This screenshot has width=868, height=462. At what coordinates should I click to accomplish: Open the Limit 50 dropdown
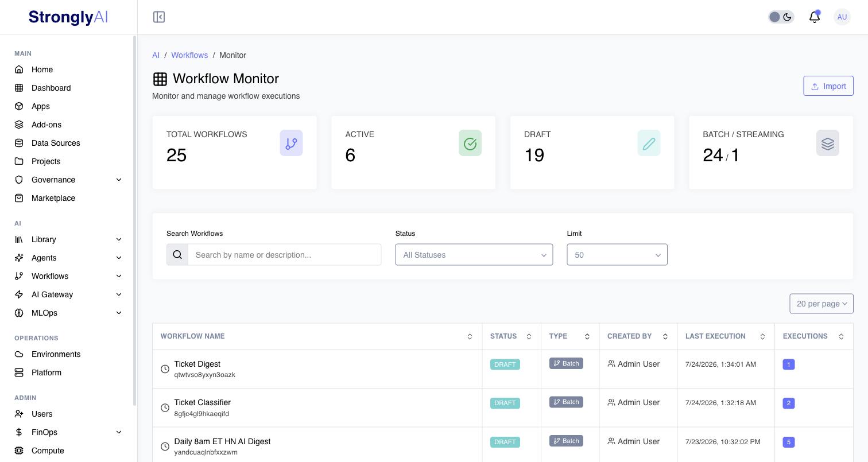click(617, 255)
